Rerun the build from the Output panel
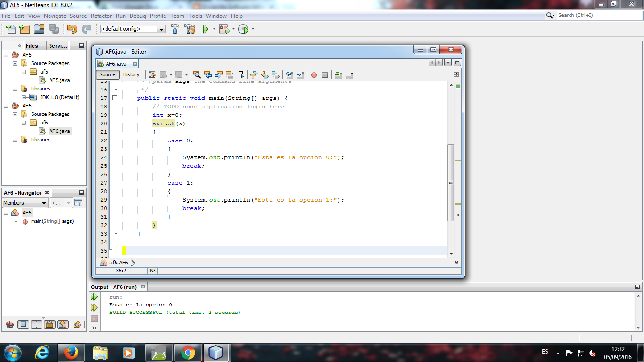Screen dimensions: 644x362 pos(94,297)
